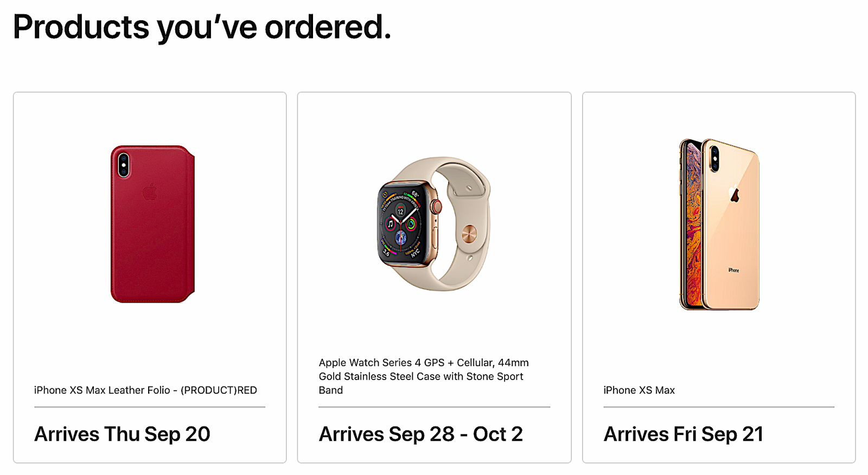Click the red Leather Folio case image
This screenshot has width=868, height=475.
[x=152, y=224]
